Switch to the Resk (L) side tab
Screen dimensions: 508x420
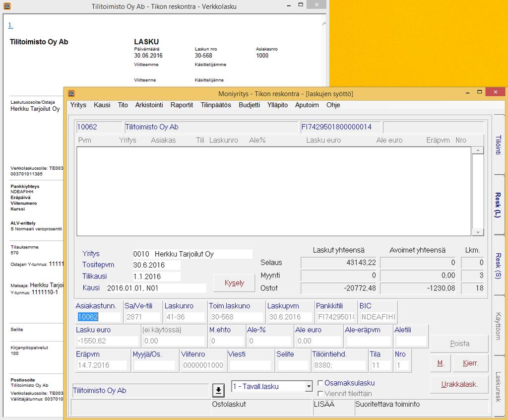click(x=498, y=205)
